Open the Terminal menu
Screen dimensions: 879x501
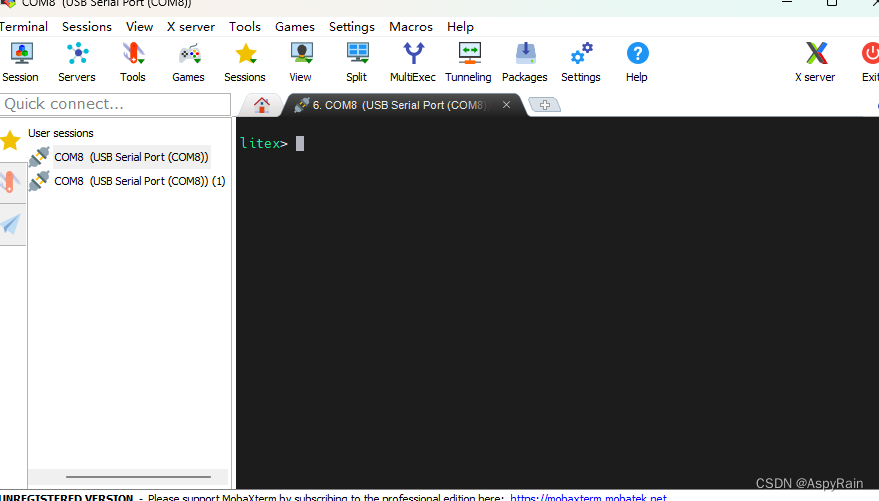[x=24, y=26]
